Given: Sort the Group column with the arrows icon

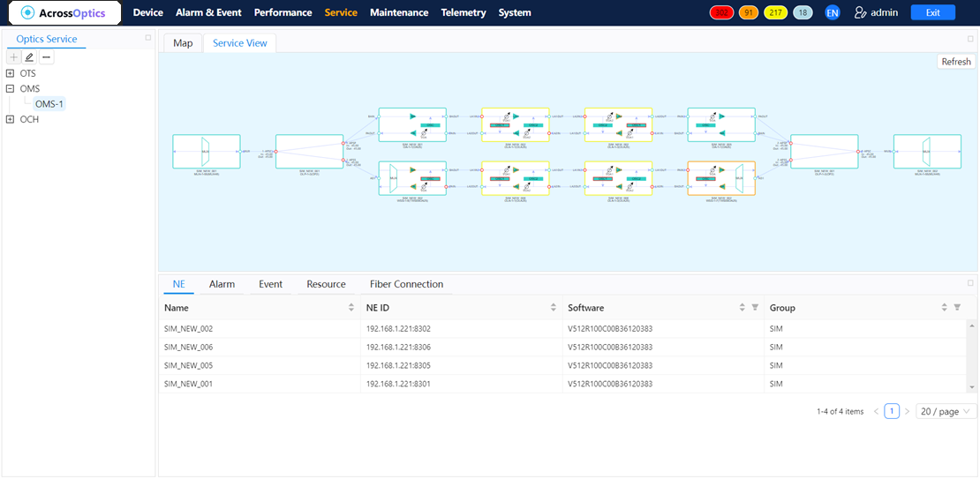Looking at the screenshot, I should (x=945, y=307).
